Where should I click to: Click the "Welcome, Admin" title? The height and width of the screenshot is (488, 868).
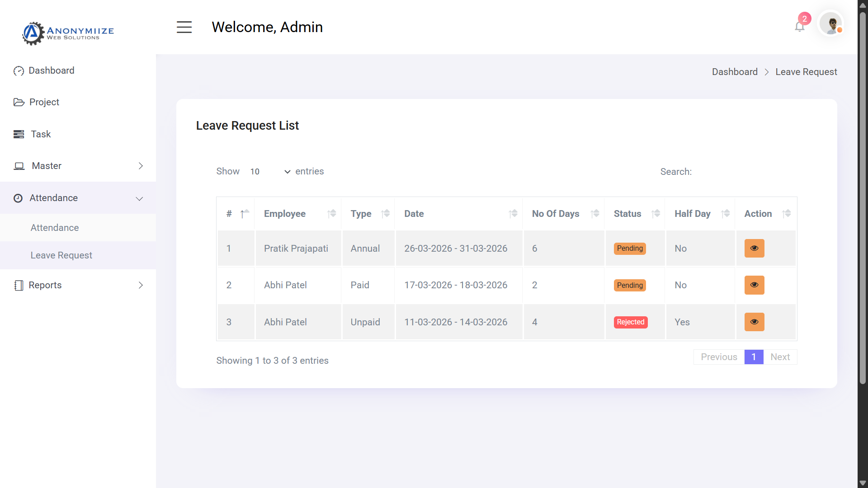coord(267,27)
